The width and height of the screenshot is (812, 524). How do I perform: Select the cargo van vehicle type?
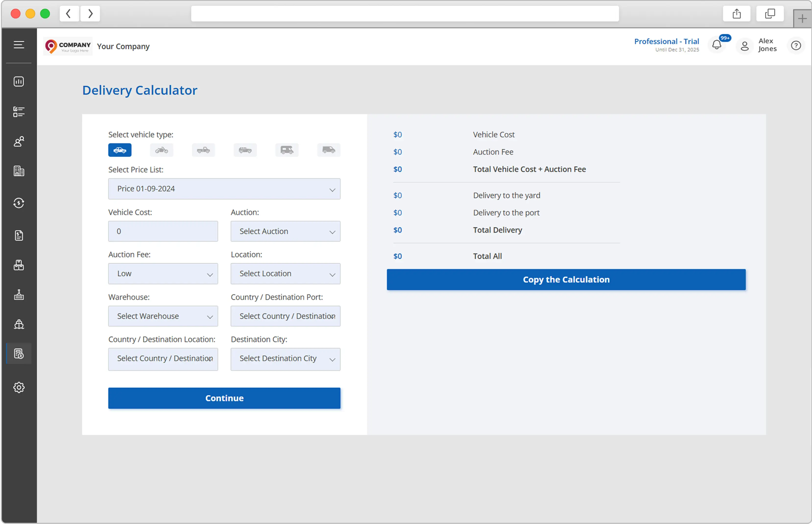[329, 150]
